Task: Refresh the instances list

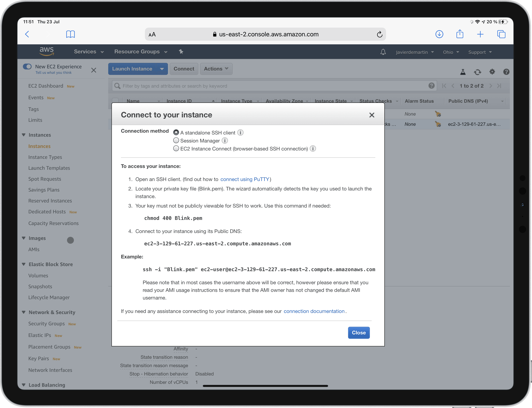Action: (477, 72)
